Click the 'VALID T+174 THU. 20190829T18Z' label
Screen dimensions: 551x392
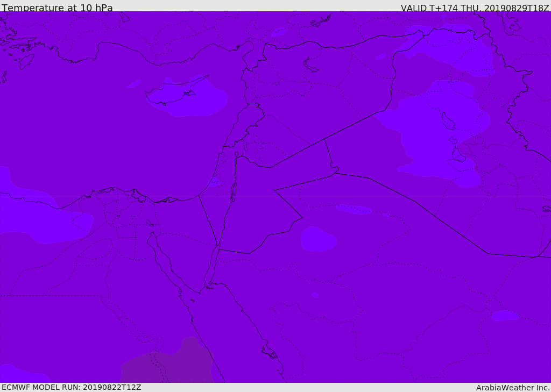(475, 8)
